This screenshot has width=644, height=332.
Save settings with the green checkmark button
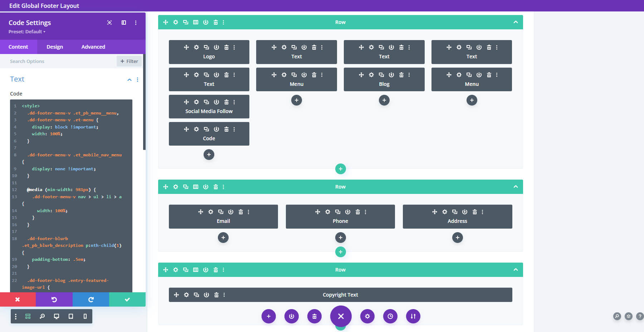tap(127, 299)
